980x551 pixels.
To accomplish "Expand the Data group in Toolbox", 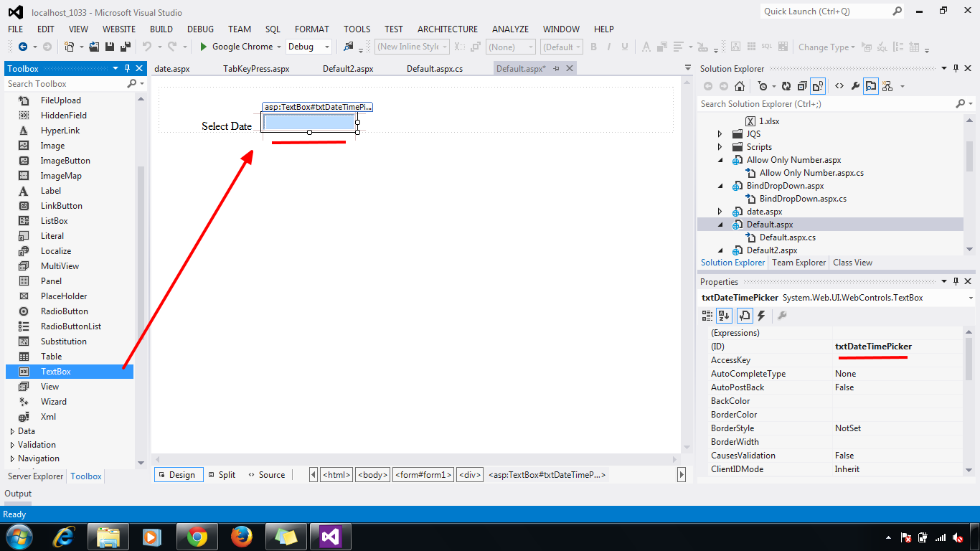I will [x=12, y=431].
